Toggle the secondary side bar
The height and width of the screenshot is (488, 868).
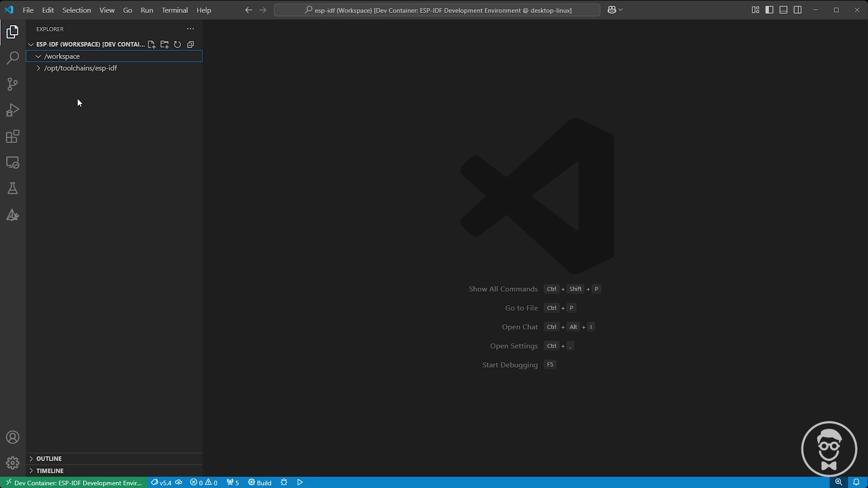(x=797, y=10)
